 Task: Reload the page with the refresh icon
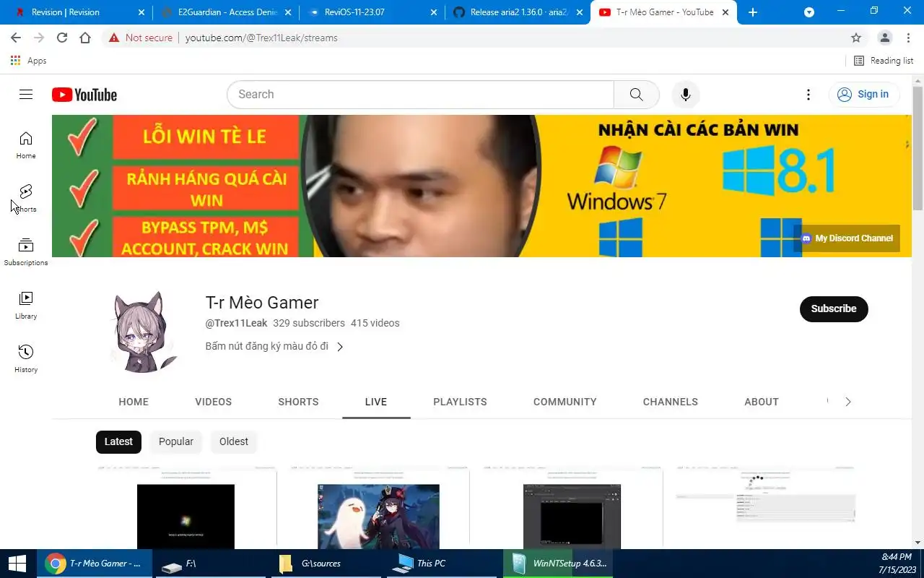tap(62, 38)
